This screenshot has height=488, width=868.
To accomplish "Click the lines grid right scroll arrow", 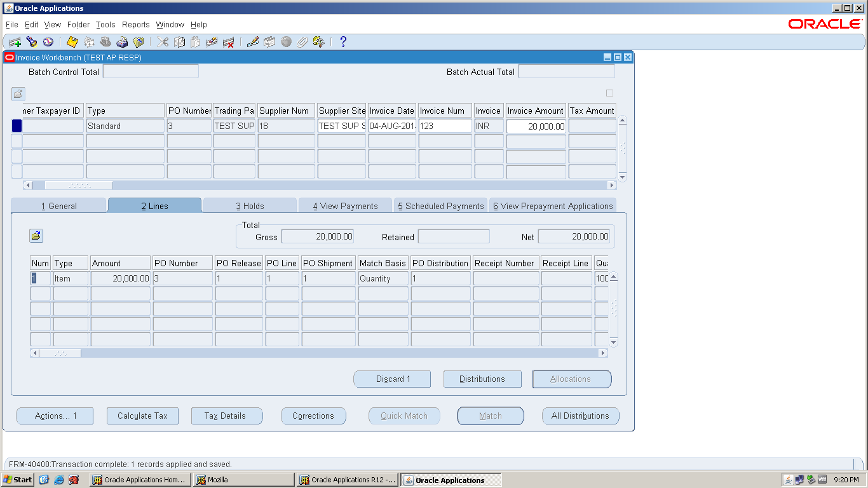I will [604, 353].
